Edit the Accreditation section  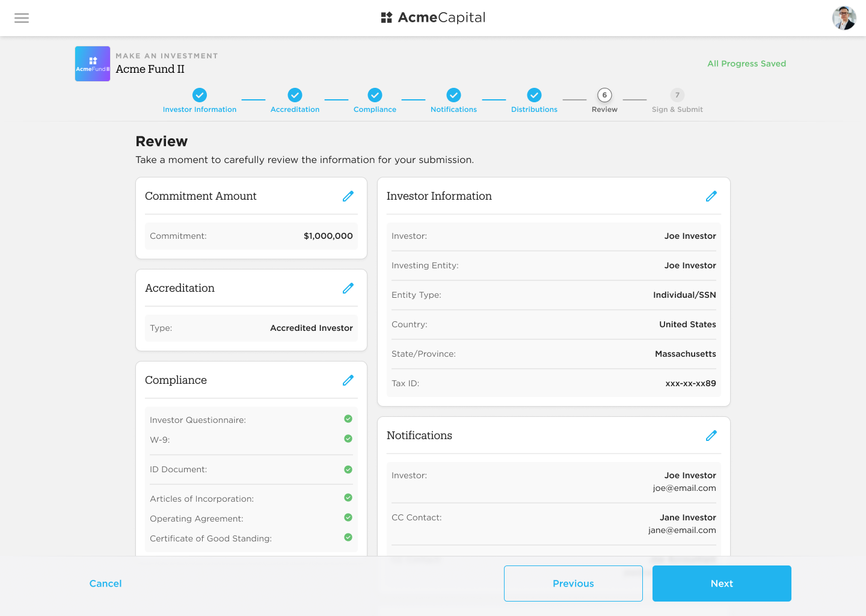(348, 288)
